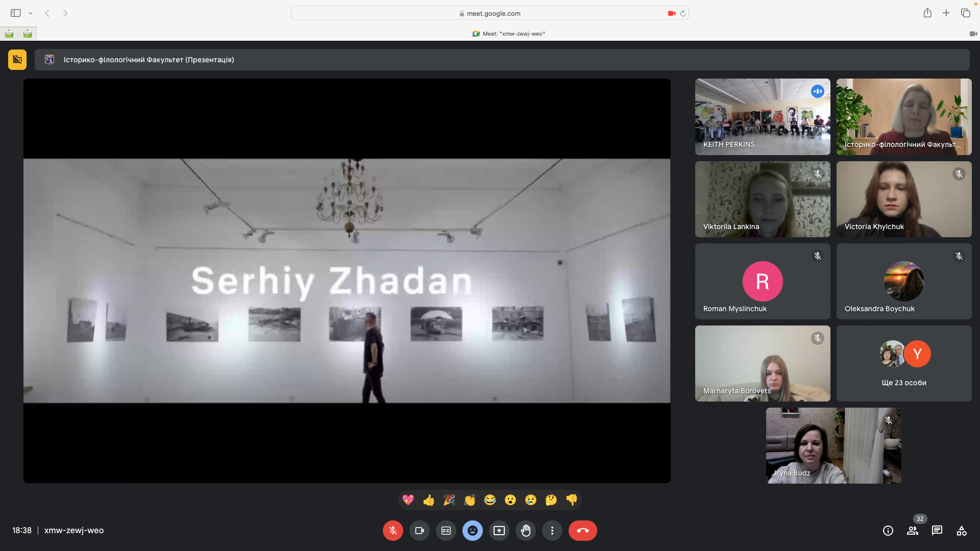
Task: Open the present screen button
Action: click(x=499, y=531)
